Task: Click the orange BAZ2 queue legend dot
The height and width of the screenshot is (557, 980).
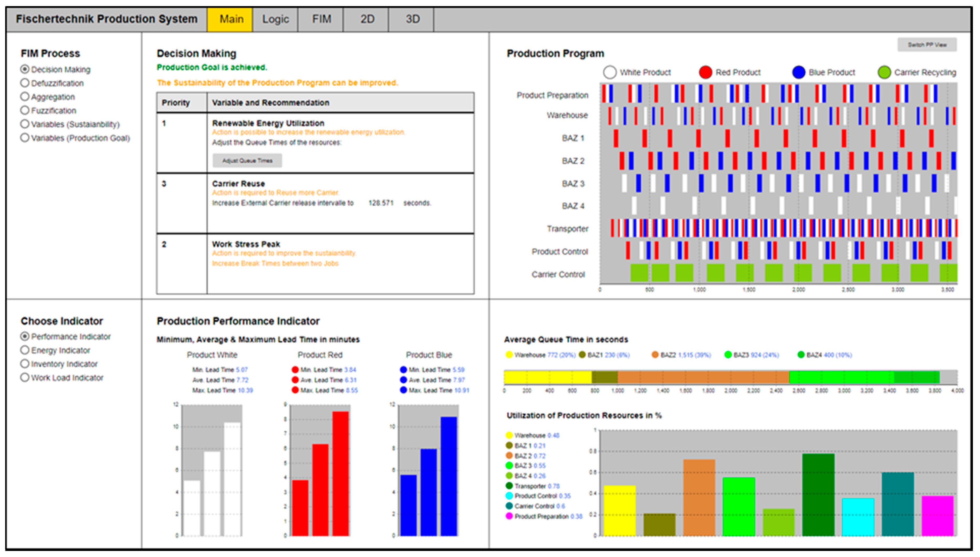Action: (655, 355)
